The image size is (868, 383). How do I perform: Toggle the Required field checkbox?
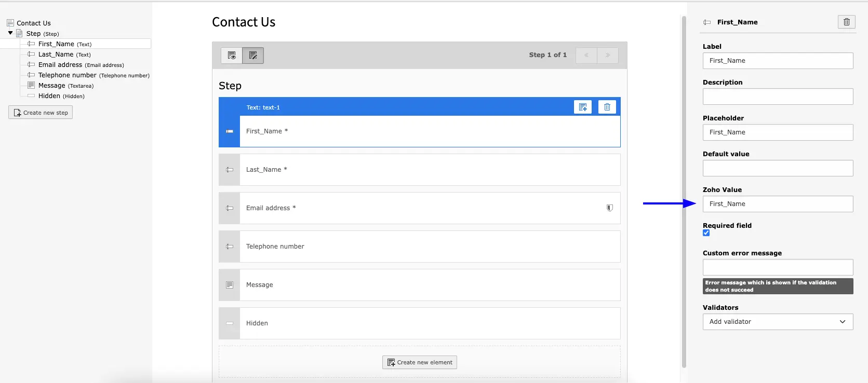pos(706,233)
